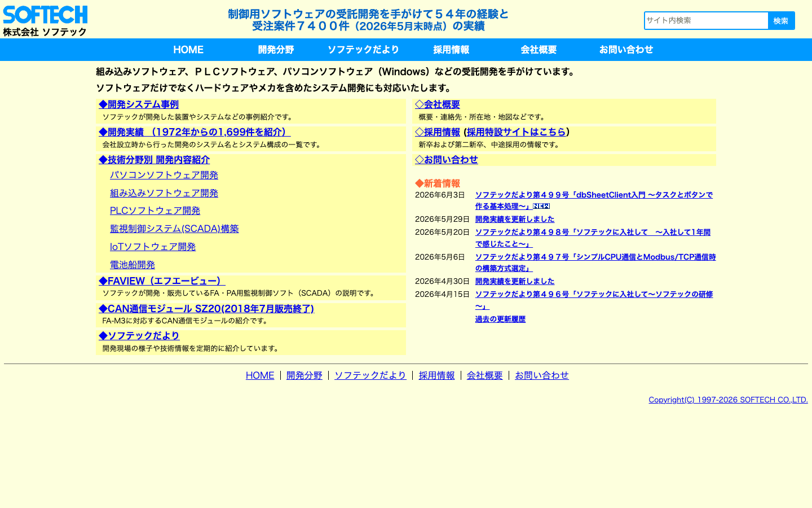Open the Copyright(C) 1997-2026 SOFTECH link
The height and width of the screenshot is (508, 812).
click(x=728, y=400)
